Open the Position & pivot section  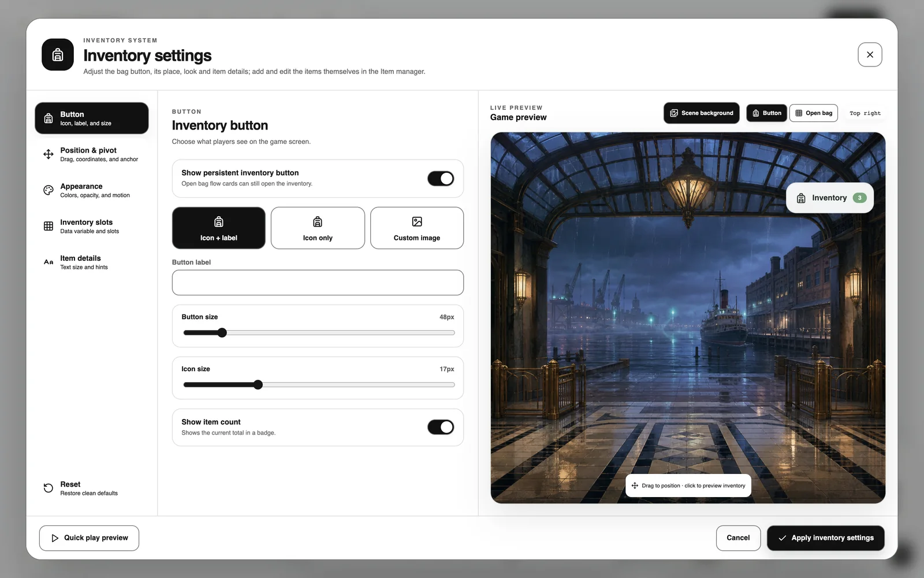(x=92, y=154)
